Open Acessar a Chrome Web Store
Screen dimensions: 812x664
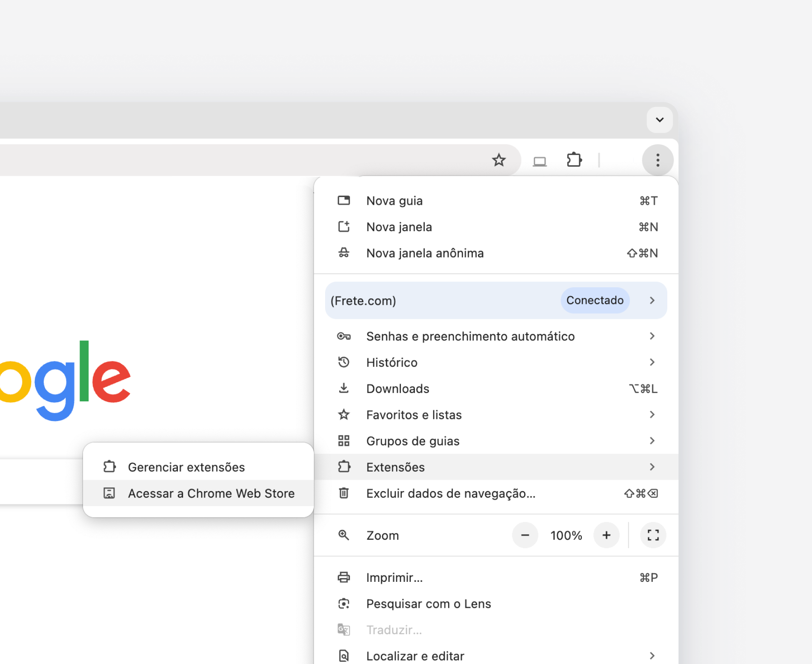click(211, 493)
